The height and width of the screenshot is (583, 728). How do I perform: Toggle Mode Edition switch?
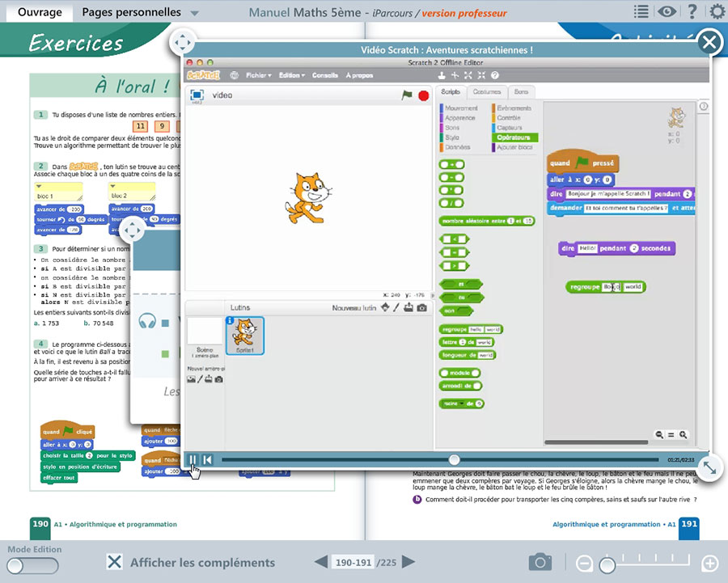pyautogui.click(x=34, y=566)
